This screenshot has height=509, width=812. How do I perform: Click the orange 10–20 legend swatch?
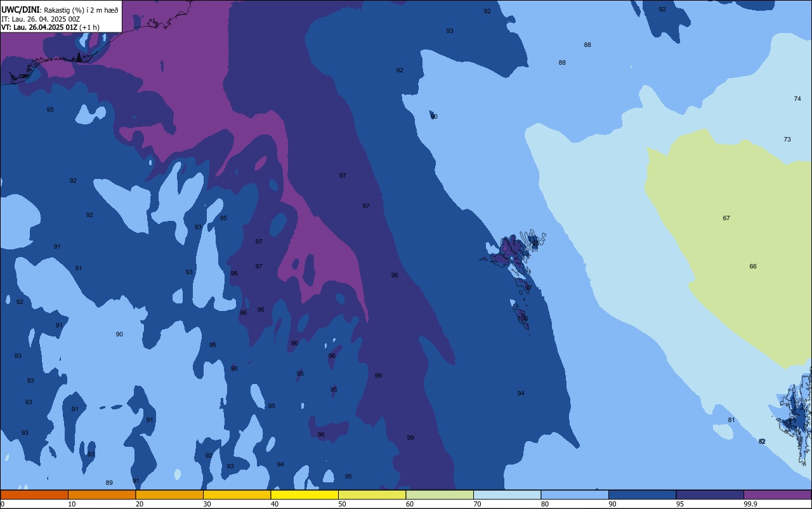[x=101, y=494]
